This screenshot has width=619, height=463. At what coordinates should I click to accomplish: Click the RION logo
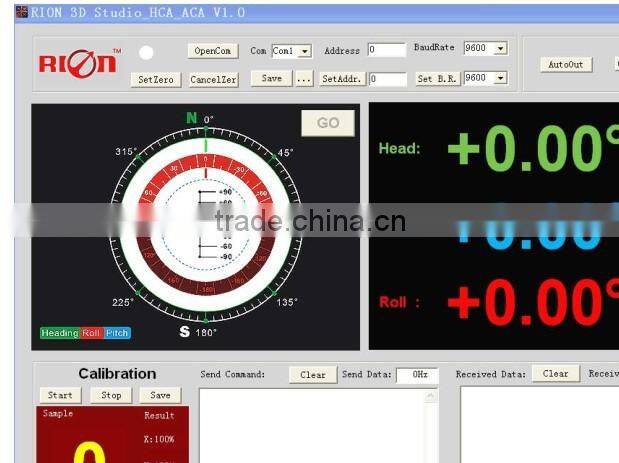pos(78,63)
